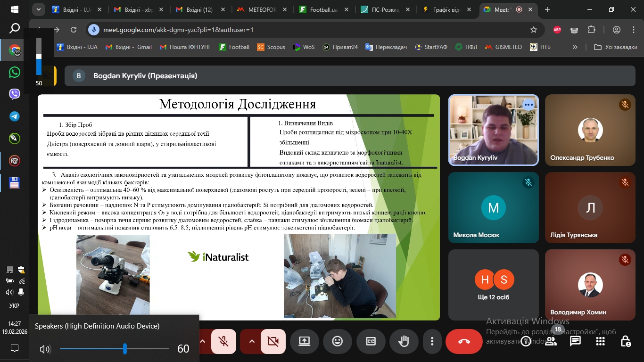This screenshot has height=362, width=644.
Task: Open the meeting chat panel
Action: (x=575, y=341)
